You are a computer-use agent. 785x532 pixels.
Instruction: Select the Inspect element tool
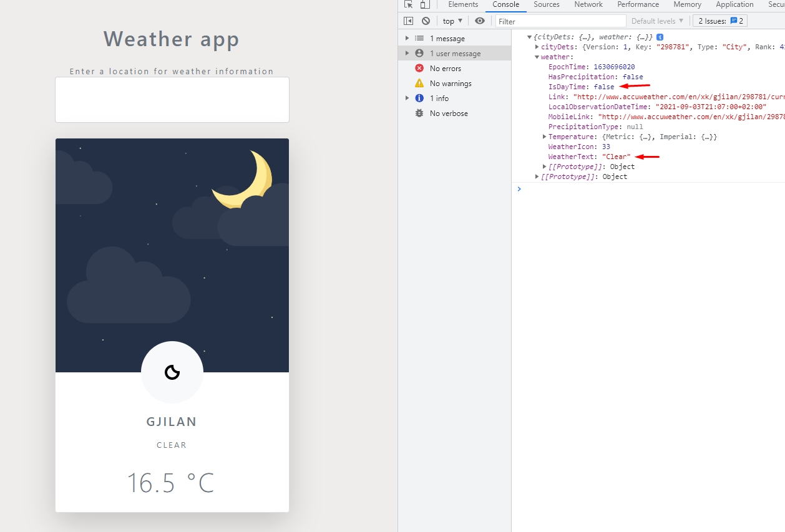click(409, 4)
